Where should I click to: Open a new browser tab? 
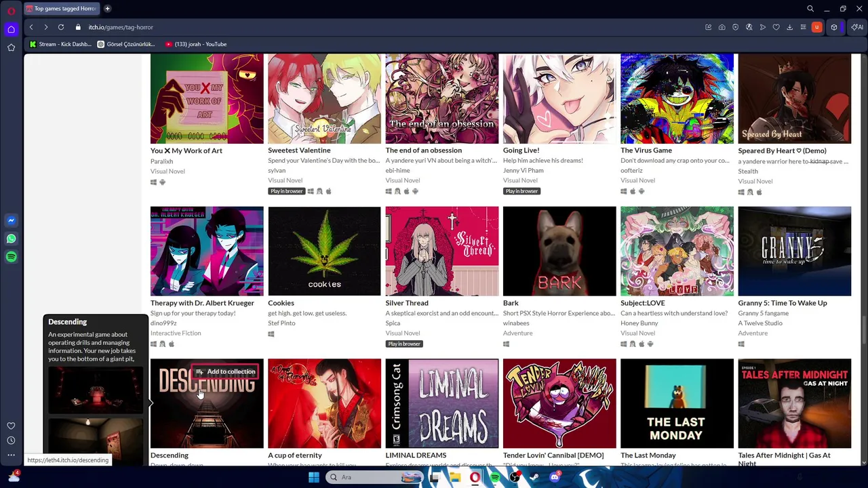click(107, 9)
